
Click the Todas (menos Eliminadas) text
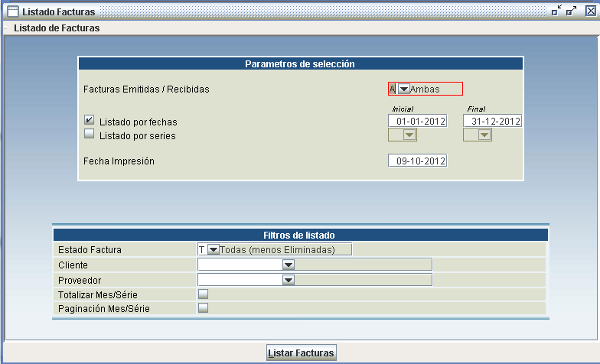click(x=277, y=250)
